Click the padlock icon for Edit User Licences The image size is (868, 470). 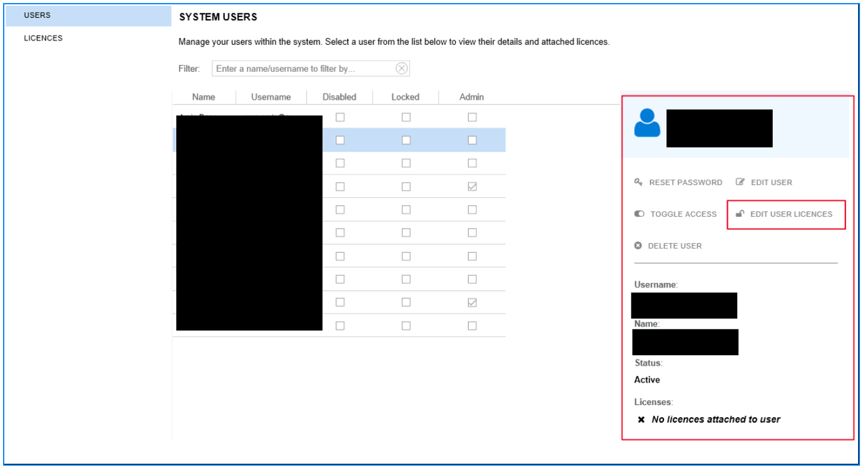point(740,214)
